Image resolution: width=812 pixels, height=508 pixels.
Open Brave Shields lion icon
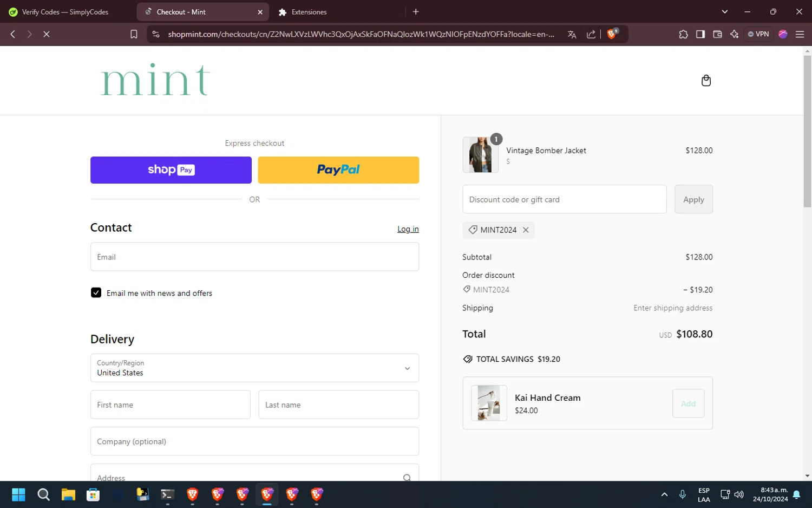[x=612, y=34]
